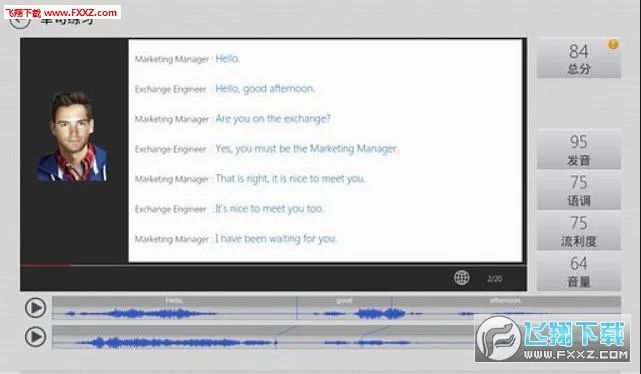Open the 75 流利度 fluency score tile
The image size is (641, 374).
(x=578, y=230)
